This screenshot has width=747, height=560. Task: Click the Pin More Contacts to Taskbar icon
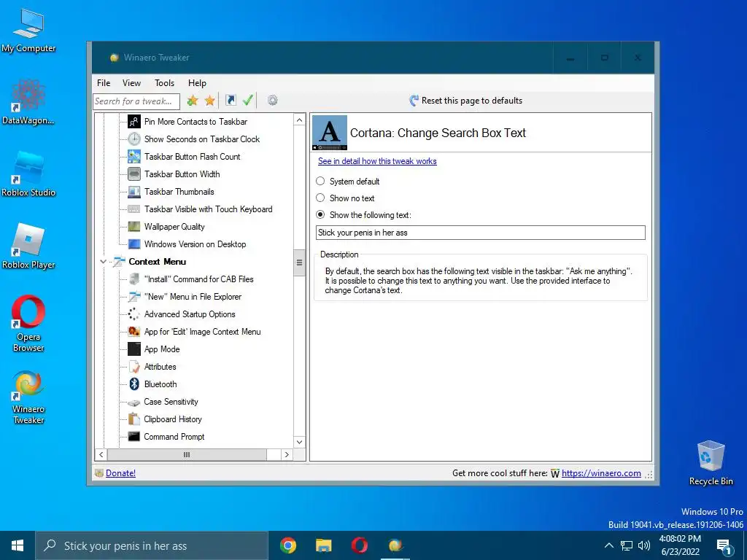click(134, 122)
